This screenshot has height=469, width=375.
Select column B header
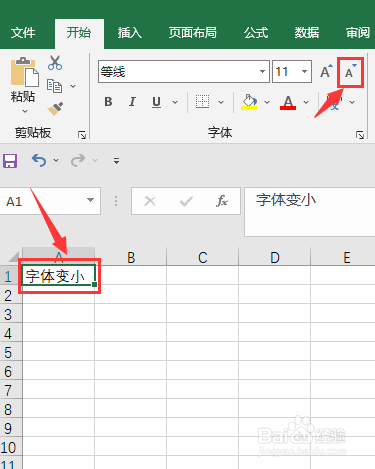[131, 257]
